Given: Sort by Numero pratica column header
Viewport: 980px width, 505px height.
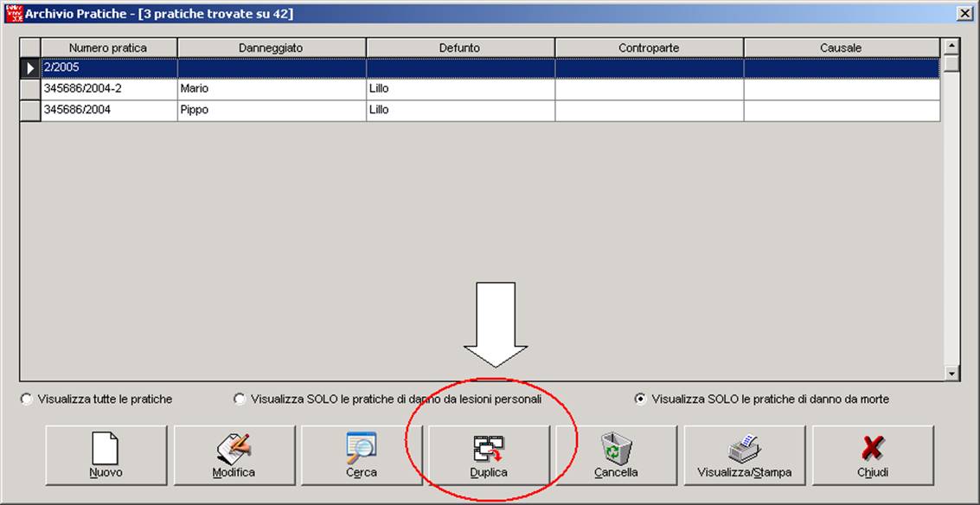Looking at the screenshot, I should (x=109, y=48).
